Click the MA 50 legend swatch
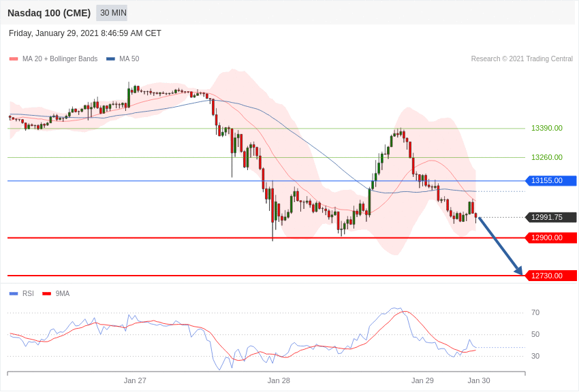The width and height of the screenshot is (579, 392). 110,59
